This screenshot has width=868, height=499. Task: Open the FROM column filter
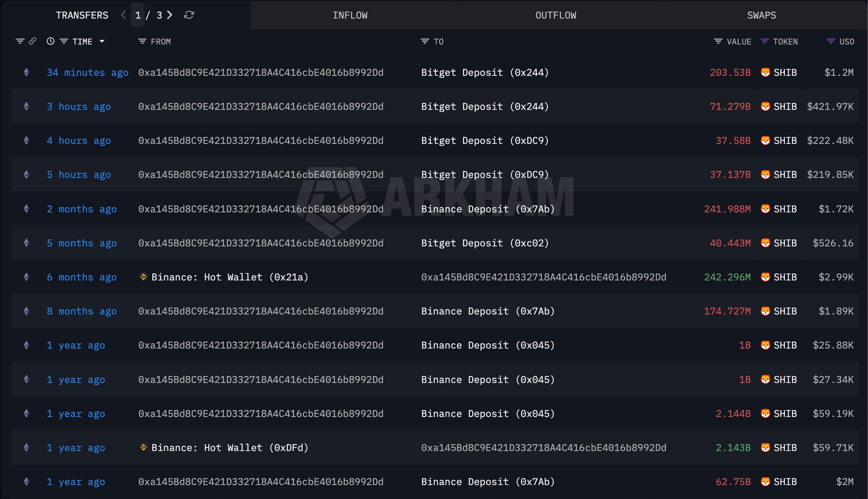(x=142, y=41)
